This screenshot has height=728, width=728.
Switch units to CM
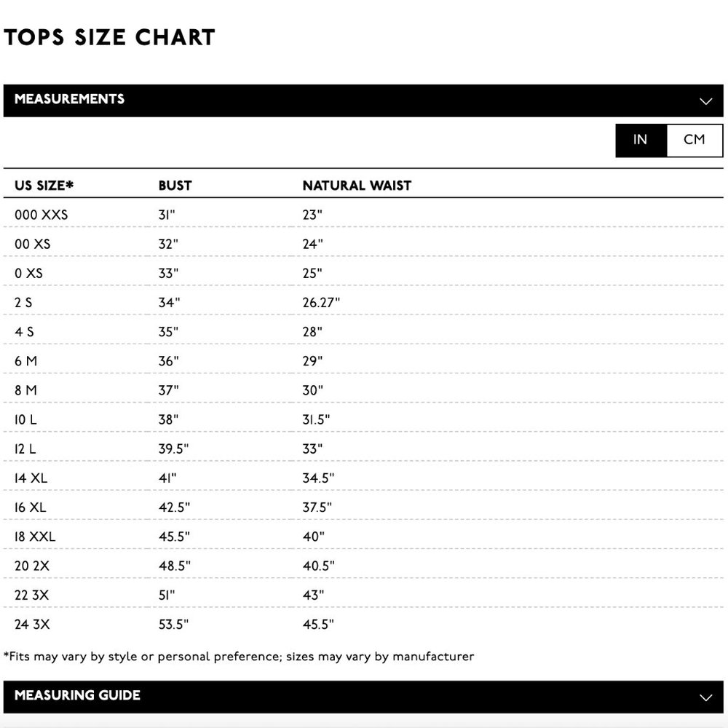click(694, 141)
